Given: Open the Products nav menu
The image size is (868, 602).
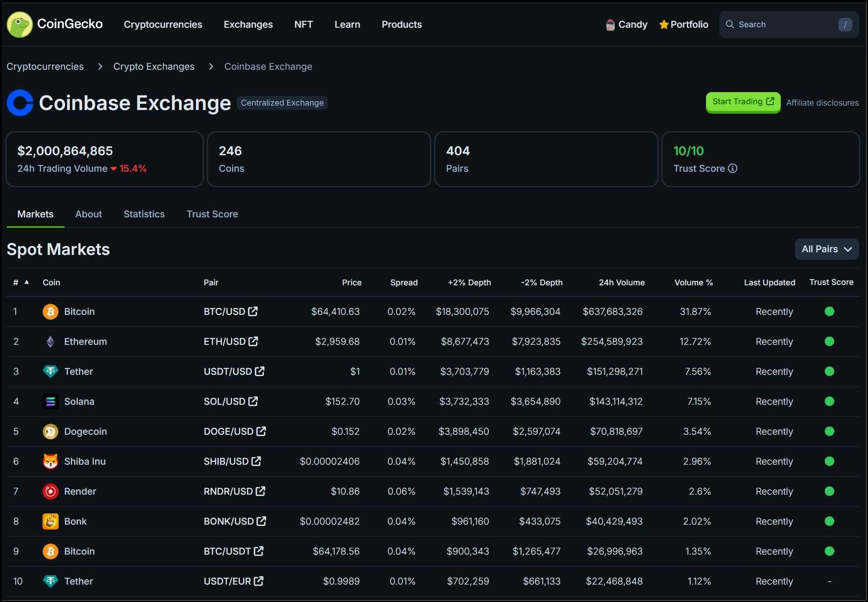Looking at the screenshot, I should pos(402,25).
